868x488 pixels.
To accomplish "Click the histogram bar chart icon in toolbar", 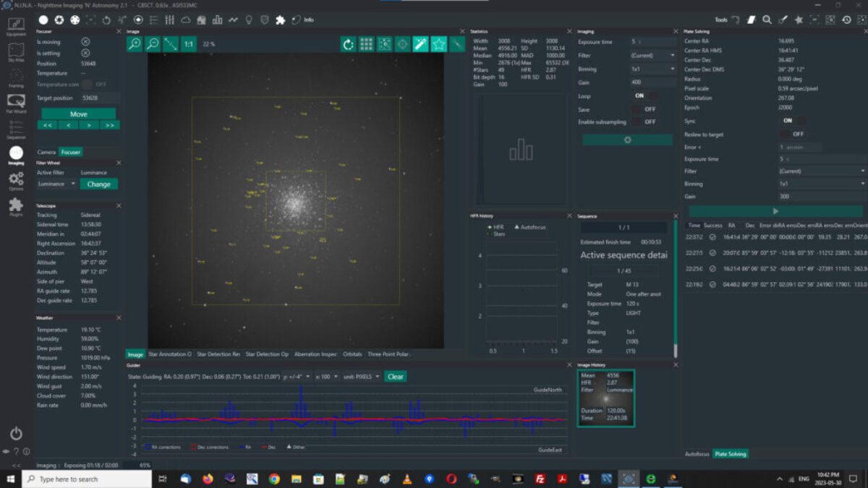I will pos(217,20).
